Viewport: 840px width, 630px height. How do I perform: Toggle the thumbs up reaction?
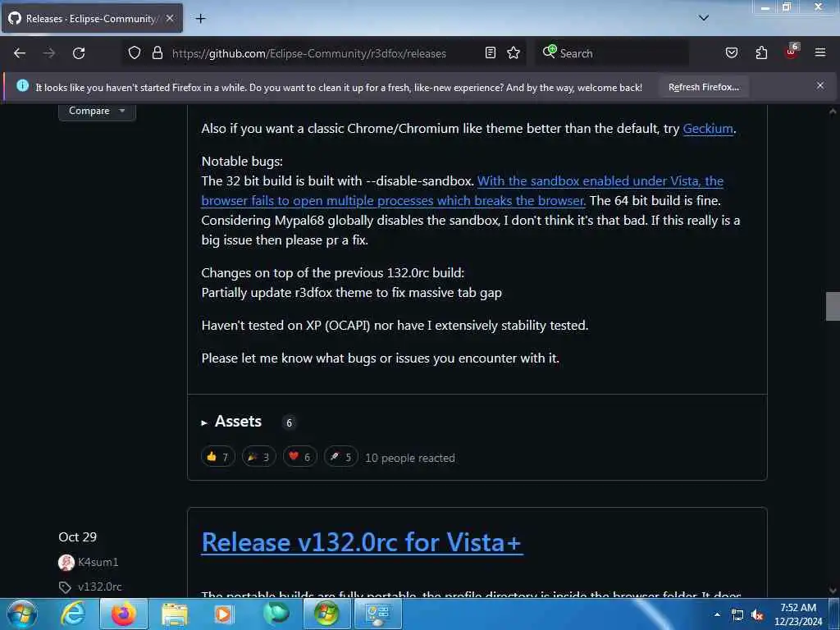point(218,457)
